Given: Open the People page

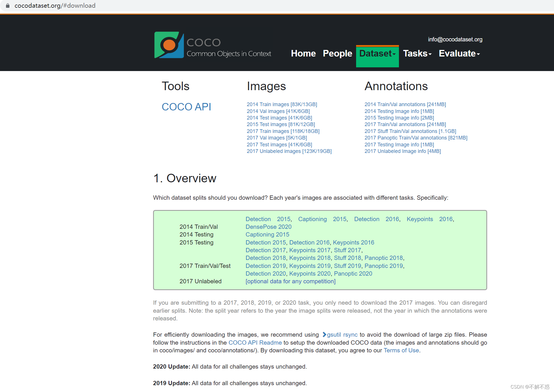Looking at the screenshot, I should click(x=337, y=53).
